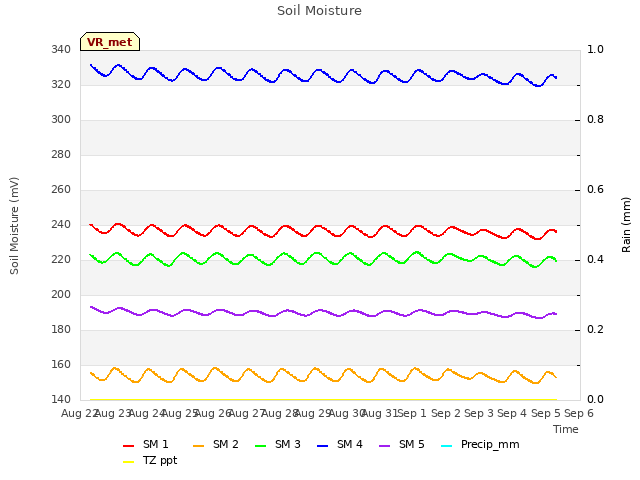This screenshot has width=640, height=480.
Task: Click the 200 left axis tick label
Action: click(61, 295)
